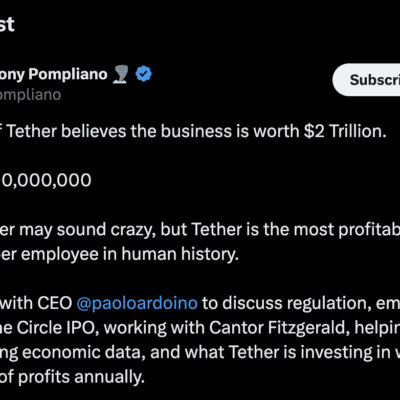This screenshot has height=400, width=400.
Task: Click the Post heading at top
Action: click(x=7, y=25)
